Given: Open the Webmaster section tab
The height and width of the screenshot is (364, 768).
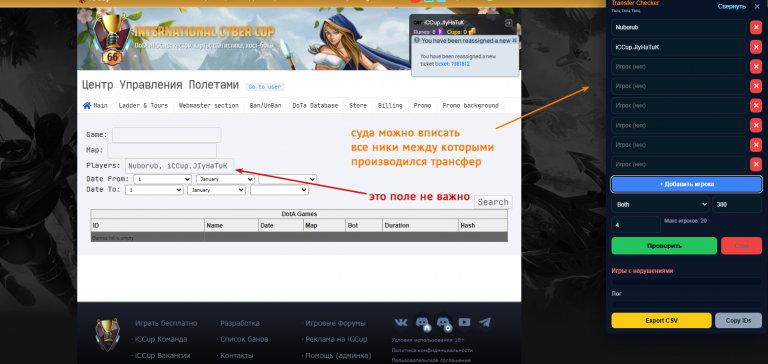Looking at the screenshot, I should (209, 105).
